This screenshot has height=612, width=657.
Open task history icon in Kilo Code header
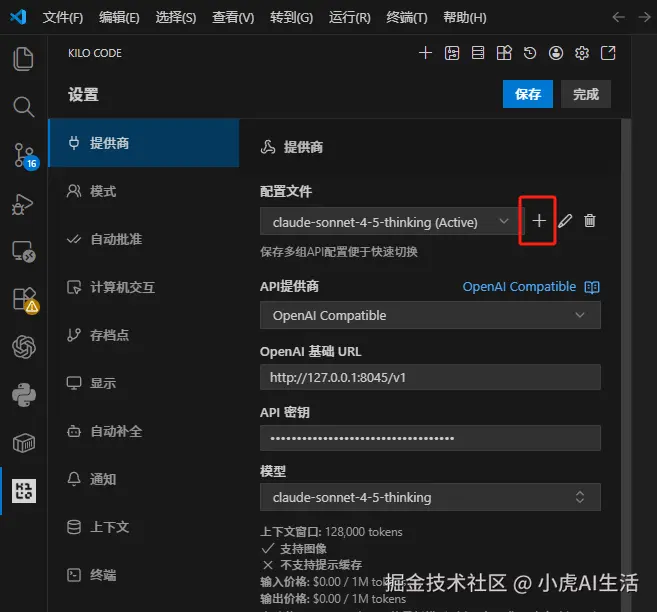click(x=530, y=53)
